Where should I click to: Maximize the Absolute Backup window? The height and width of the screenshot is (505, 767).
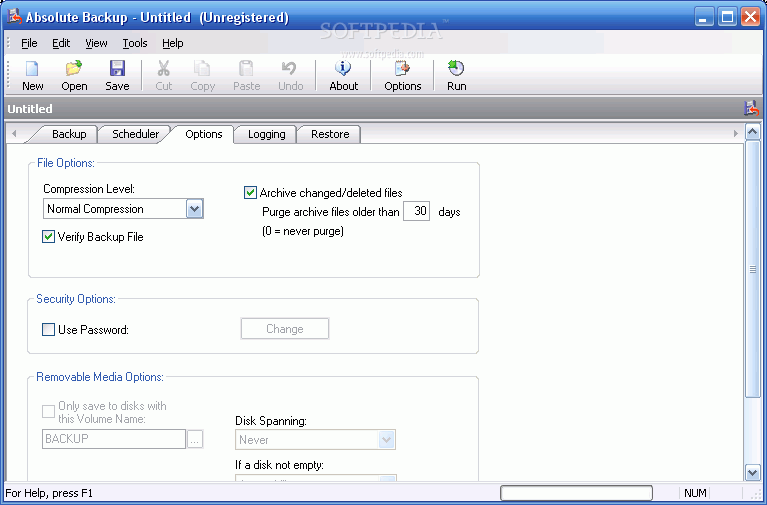pyautogui.click(x=727, y=17)
